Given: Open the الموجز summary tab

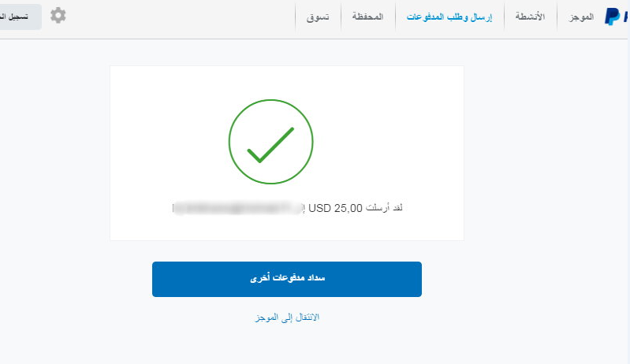Looking at the screenshot, I should coord(581,17).
